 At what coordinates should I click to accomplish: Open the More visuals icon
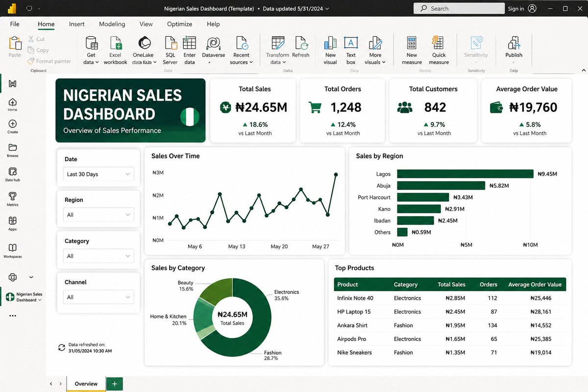coord(375,43)
